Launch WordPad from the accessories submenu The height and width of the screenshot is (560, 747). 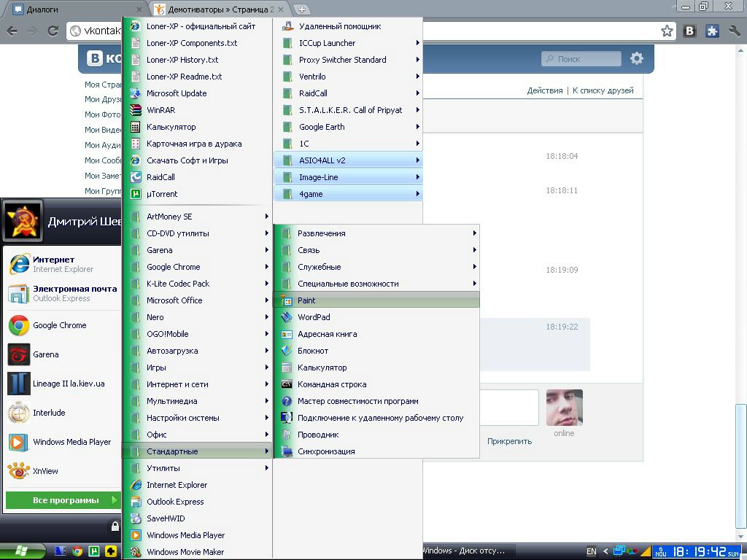[x=376, y=317]
